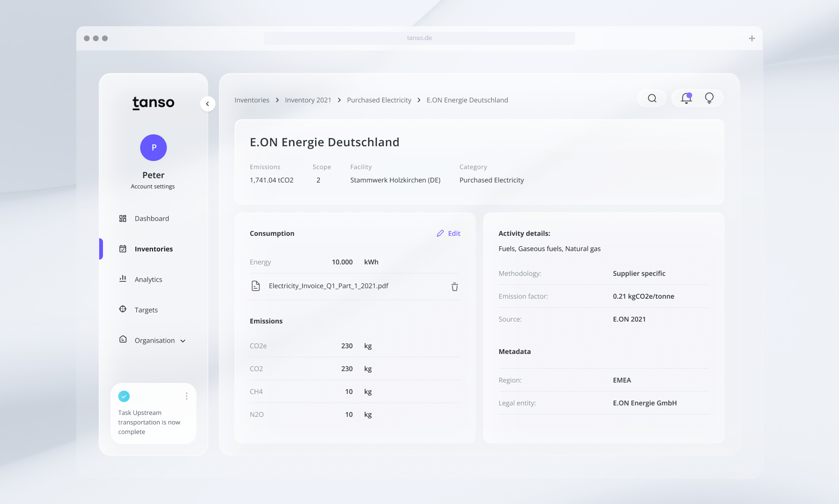Image resolution: width=839 pixels, height=504 pixels.
Task: Select Inventories in the sidebar
Action: click(x=154, y=249)
